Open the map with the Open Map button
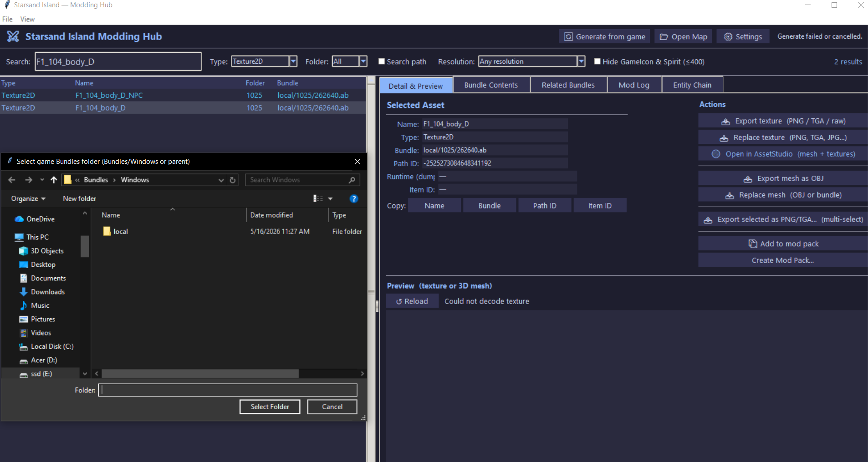Viewport: 868px width, 462px height. click(x=684, y=37)
